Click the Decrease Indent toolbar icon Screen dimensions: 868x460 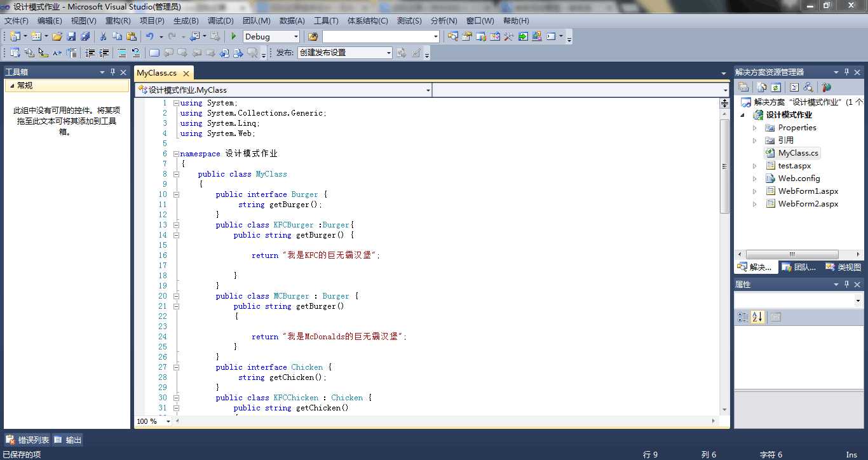tap(90, 53)
